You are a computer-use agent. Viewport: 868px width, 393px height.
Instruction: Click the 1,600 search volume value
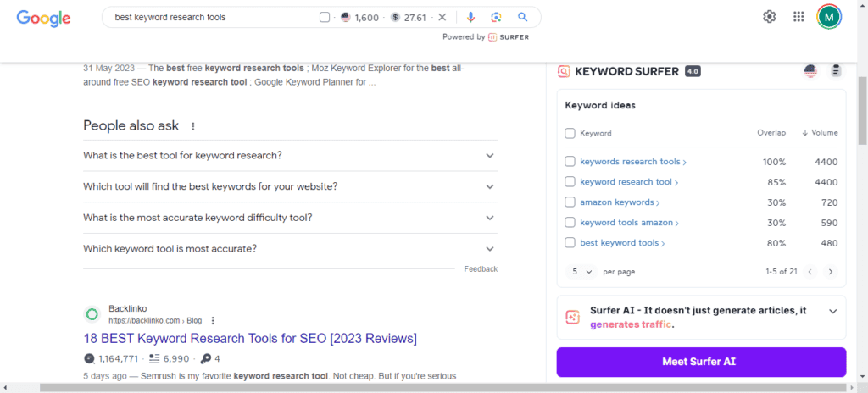[366, 18]
